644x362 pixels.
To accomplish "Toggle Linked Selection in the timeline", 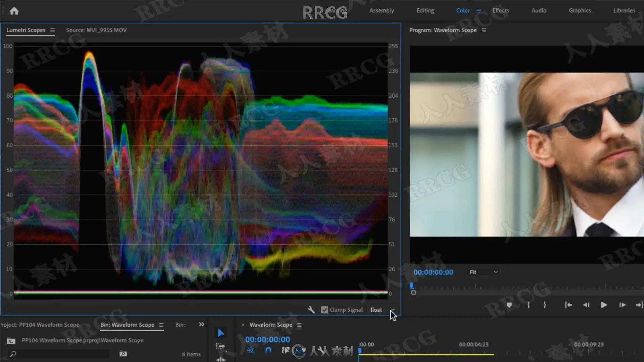I will pos(285,350).
